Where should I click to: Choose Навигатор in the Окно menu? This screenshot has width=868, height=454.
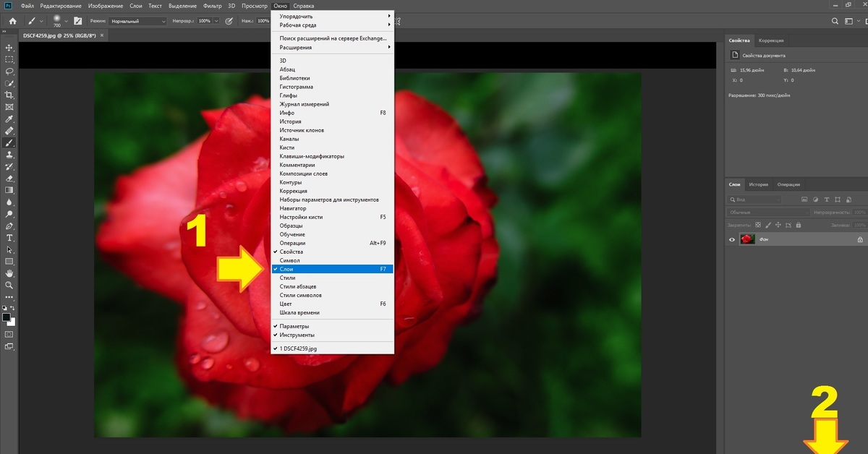tap(333, 208)
